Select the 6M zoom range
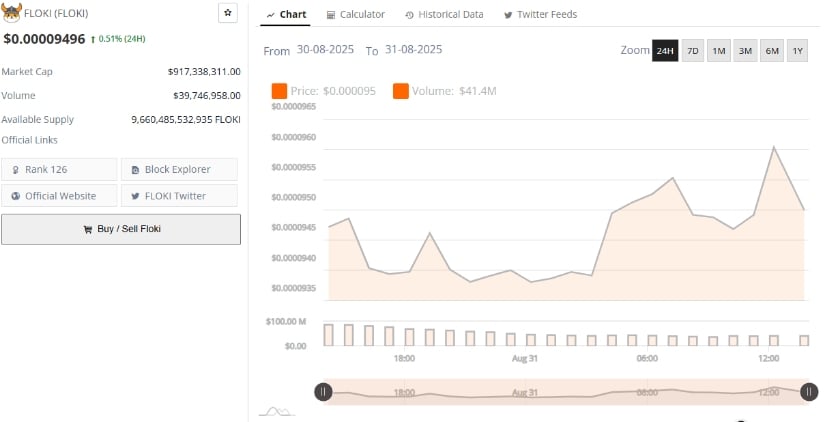The width and height of the screenshot is (825, 422). 772,51
